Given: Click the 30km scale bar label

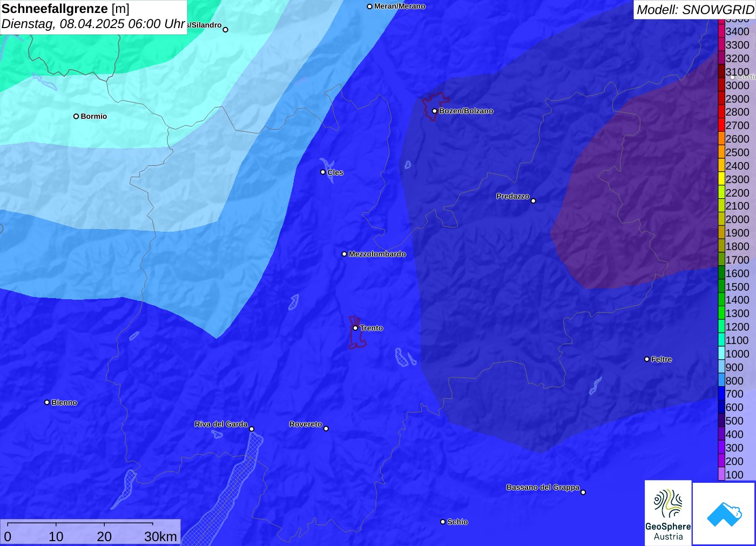Looking at the screenshot, I should click(x=160, y=536).
